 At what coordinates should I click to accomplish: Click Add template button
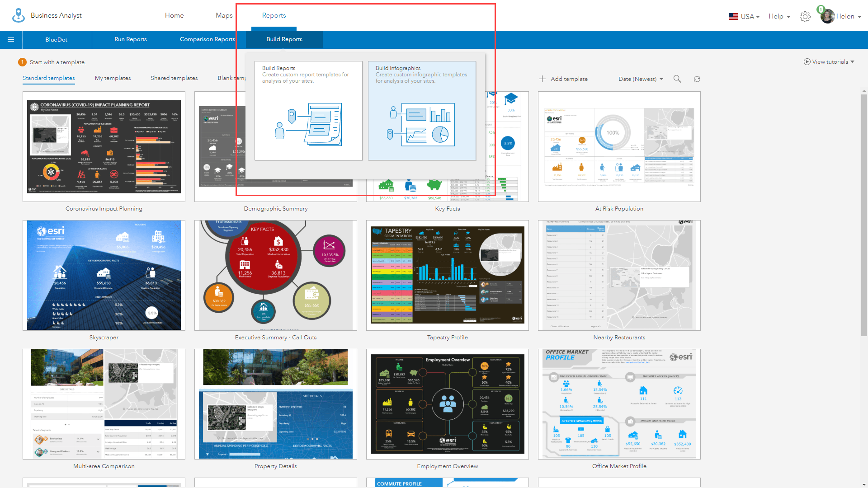coord(563,79)
